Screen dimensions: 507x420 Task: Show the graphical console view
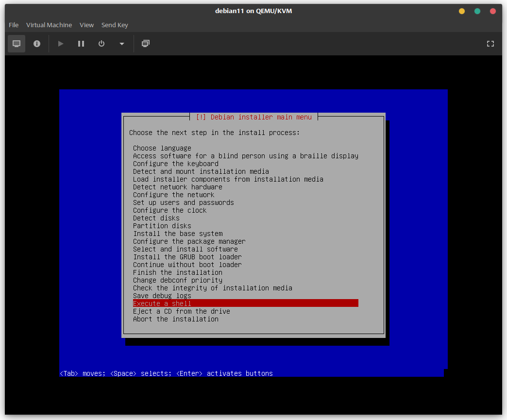(17, 44)
